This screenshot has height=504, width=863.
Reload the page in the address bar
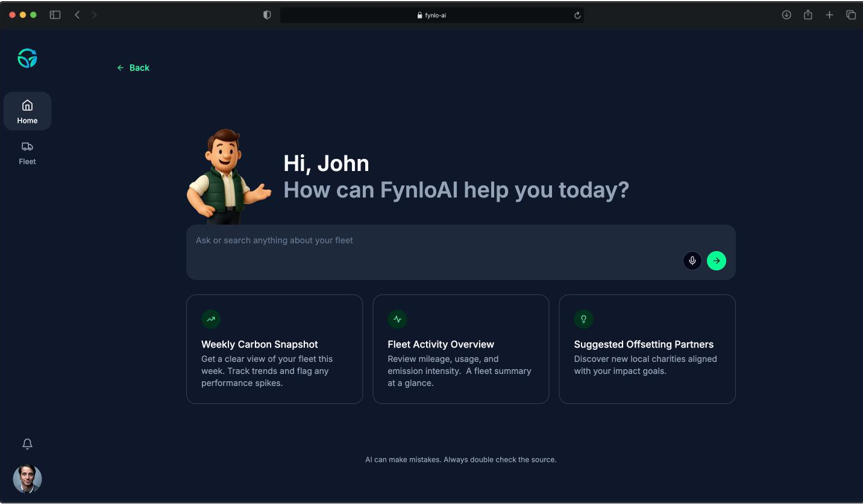(577, 16)
